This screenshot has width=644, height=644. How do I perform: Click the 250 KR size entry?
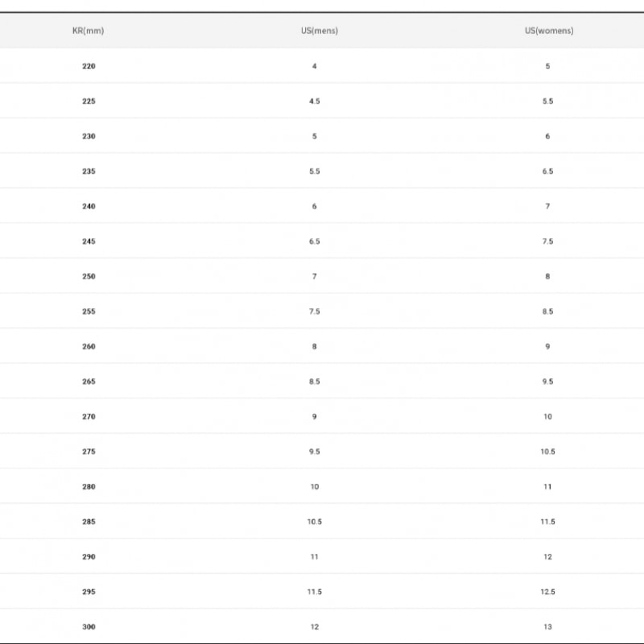(89, 276)
